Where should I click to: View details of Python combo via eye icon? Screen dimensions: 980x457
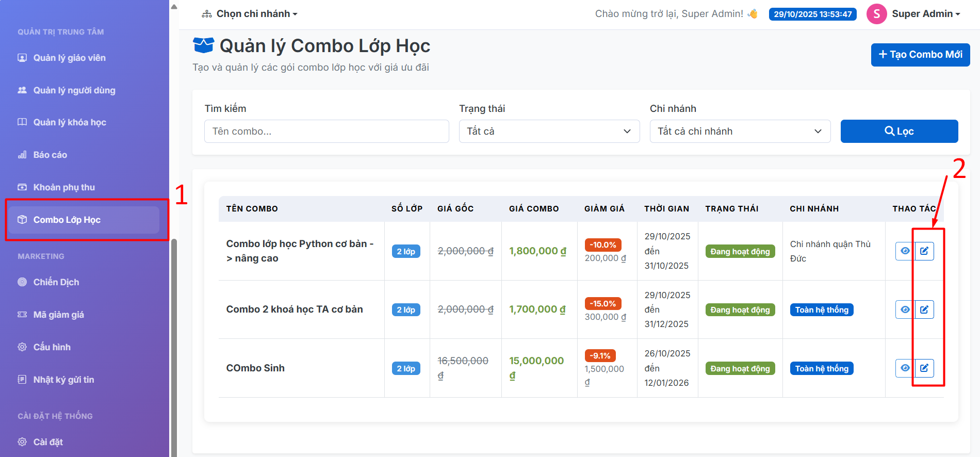tap(905, 251)
